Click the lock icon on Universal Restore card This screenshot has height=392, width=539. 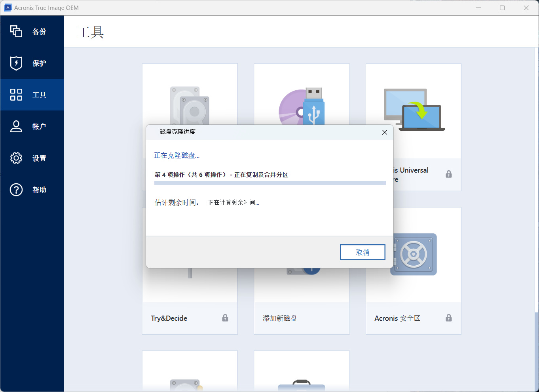449,174
